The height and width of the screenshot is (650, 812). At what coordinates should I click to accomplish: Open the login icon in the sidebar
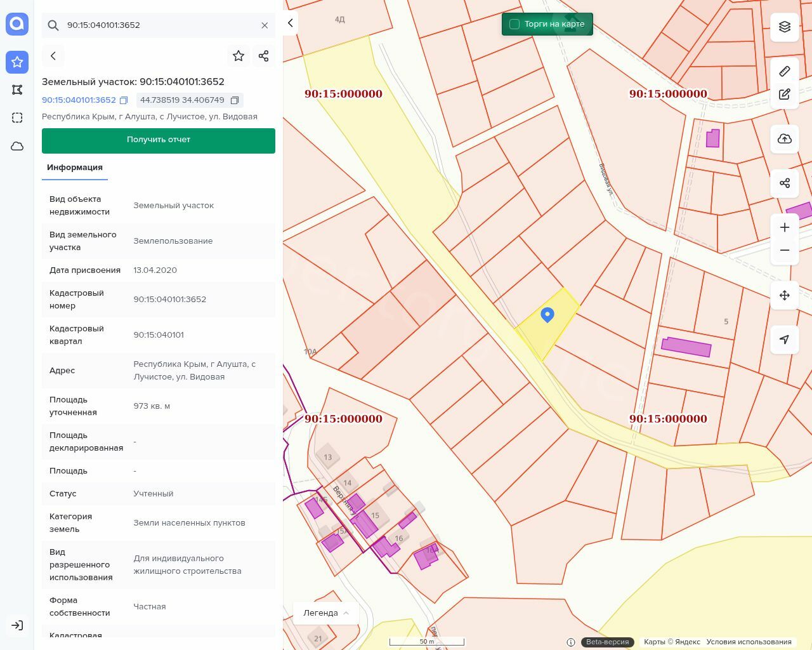point(17,625)
